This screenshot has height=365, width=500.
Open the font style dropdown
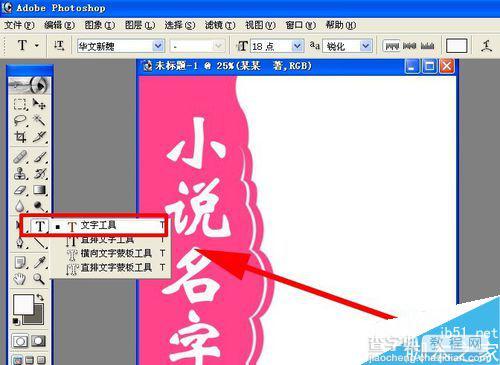pos(218,46)
